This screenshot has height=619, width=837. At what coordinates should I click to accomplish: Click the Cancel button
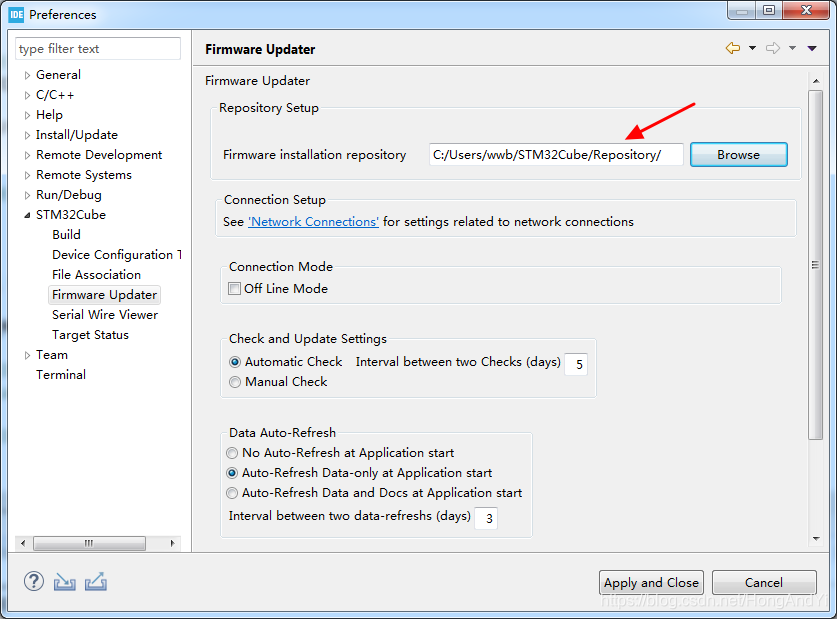tap(764, 582)
